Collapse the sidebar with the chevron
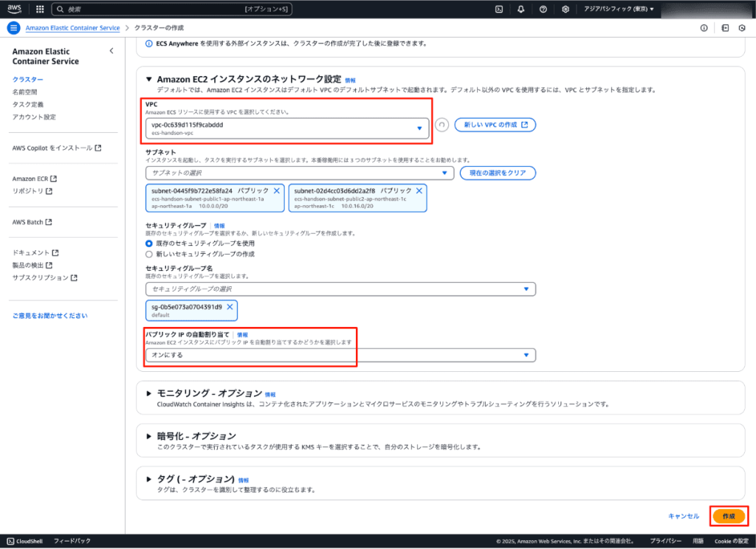The height and width of the screenshot is (549, 756). click(111, 51)
